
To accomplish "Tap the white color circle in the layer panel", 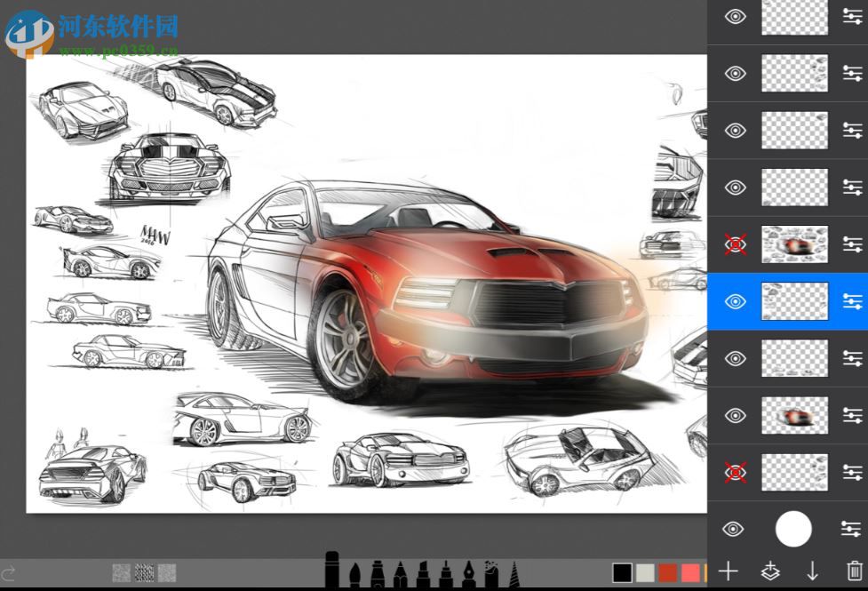I will (x=794, y=529).
